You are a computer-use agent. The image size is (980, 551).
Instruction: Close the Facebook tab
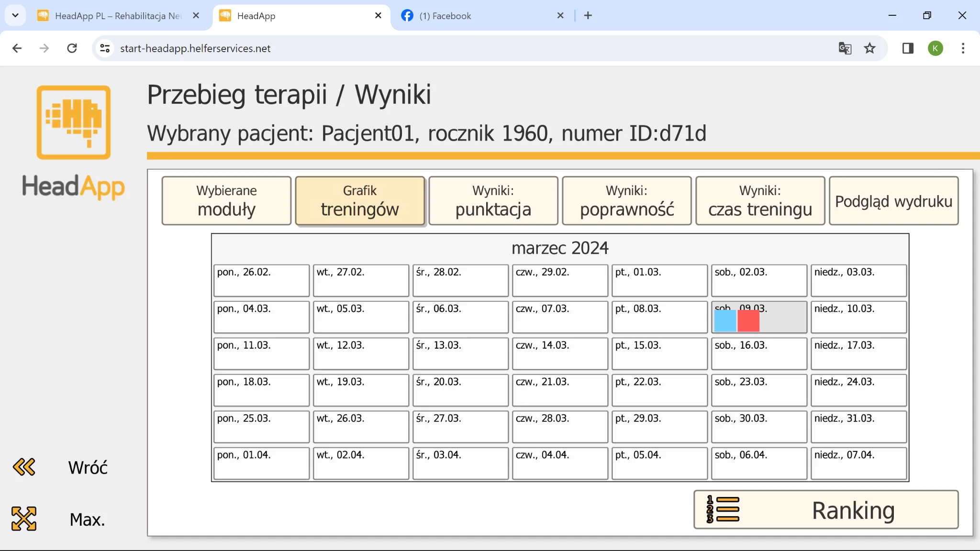pyautogui.click(x=560, y=16)
